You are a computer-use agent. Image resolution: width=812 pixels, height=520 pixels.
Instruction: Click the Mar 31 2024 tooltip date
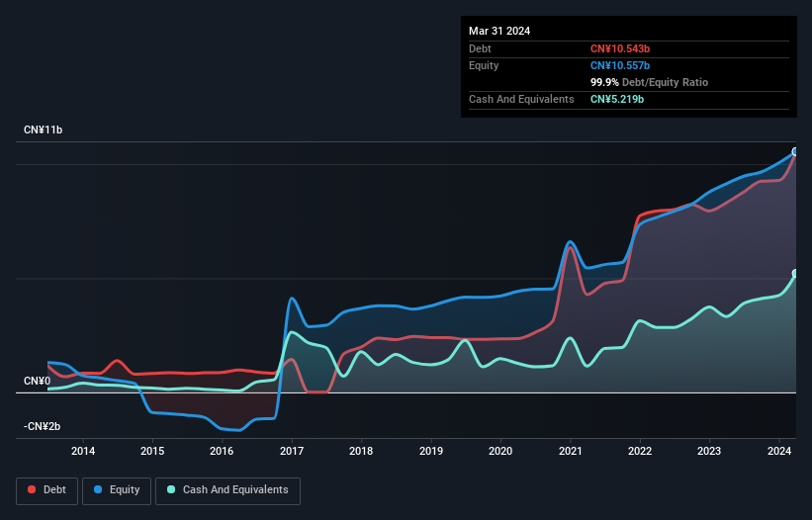[x=499, y=31]
